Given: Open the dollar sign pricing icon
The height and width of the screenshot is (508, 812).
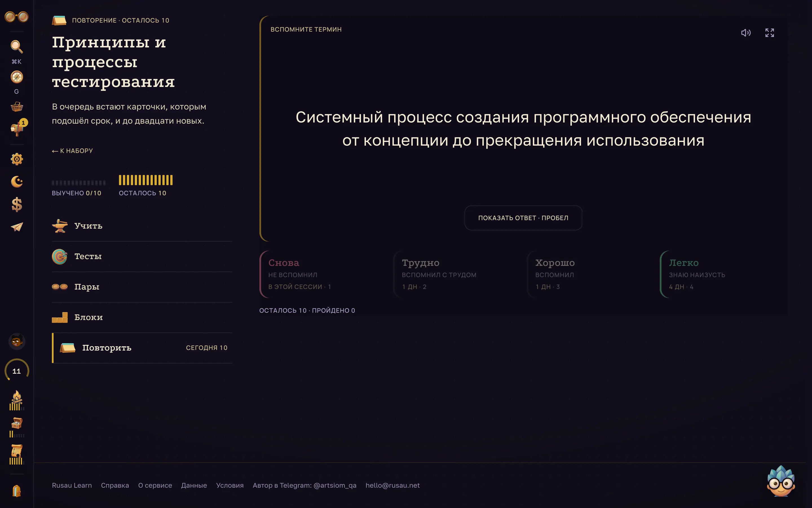Looking at the screenshot, I should pyautogui.click(x=16, y=204).
